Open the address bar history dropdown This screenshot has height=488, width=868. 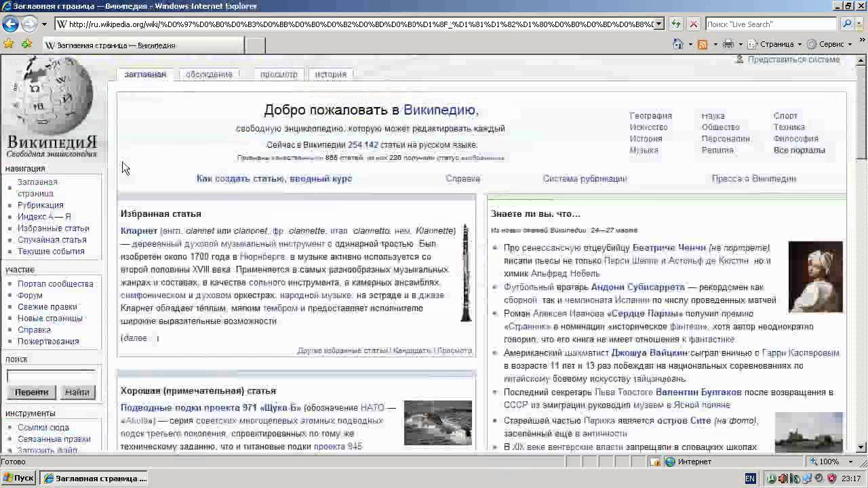pos(658,24)
